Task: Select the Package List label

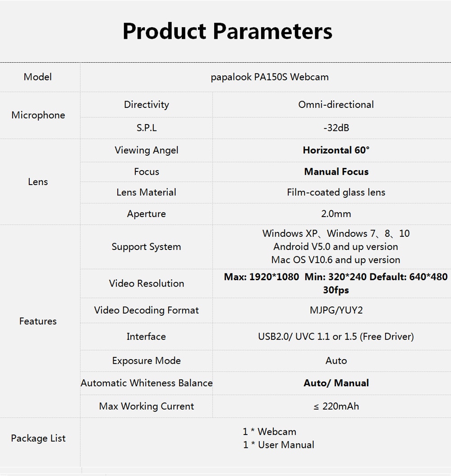Action: [38, 439]
